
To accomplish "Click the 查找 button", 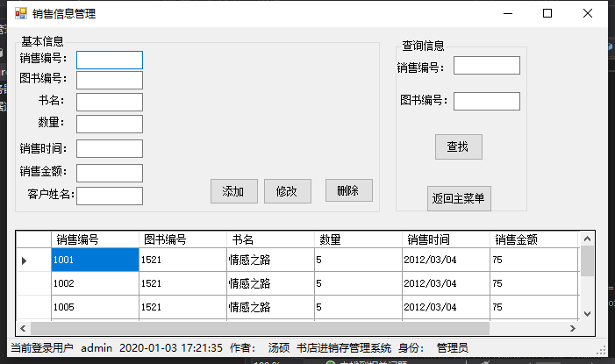I will pos(459,147).
